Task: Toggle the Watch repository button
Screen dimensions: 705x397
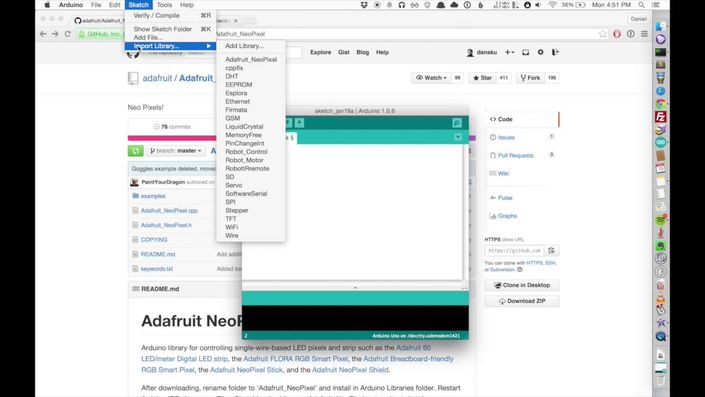Action: pyautogui.click(x=431, y=78)
